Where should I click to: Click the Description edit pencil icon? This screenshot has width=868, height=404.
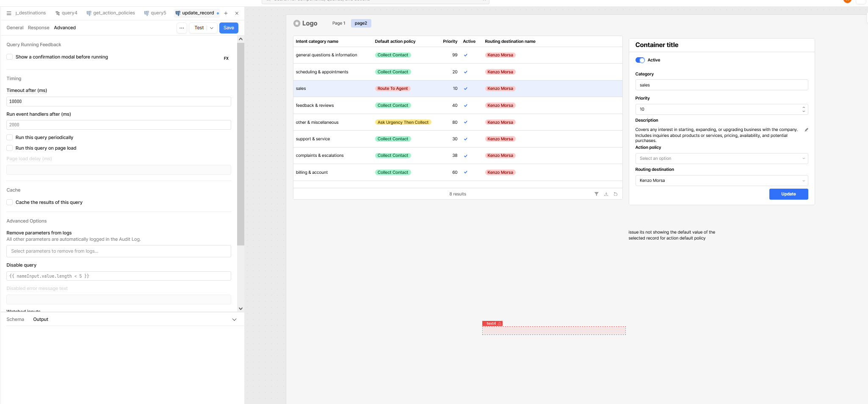(x=806, y=130)
